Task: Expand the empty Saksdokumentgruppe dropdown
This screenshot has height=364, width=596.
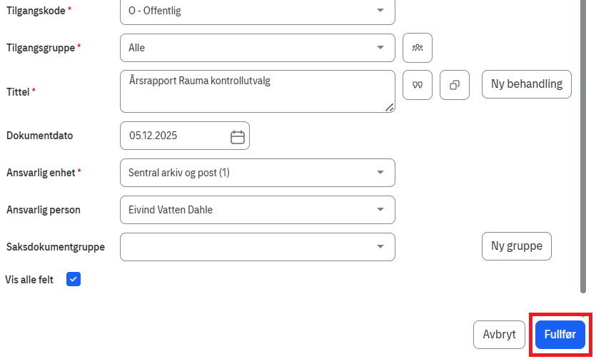Action: tap(380, 247)
